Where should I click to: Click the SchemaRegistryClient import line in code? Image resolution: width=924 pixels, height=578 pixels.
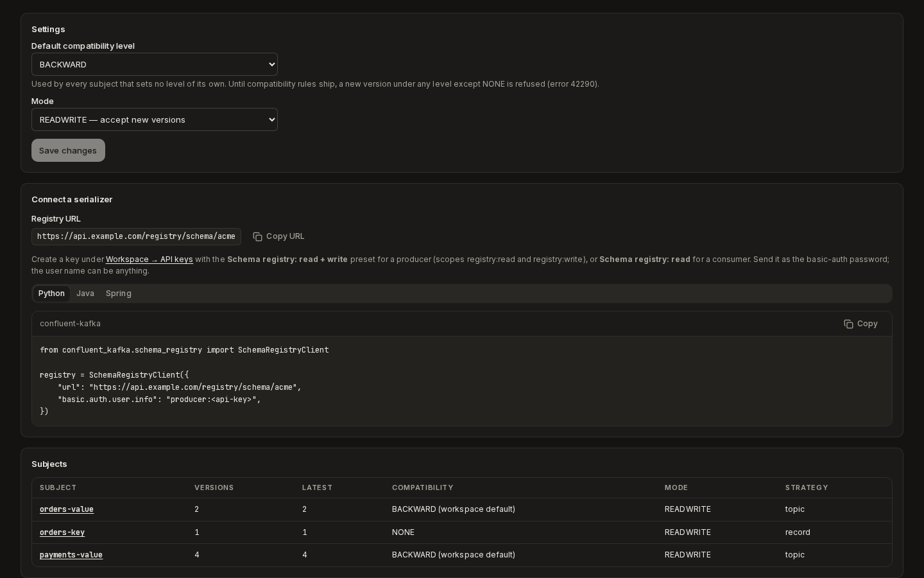(x=184, y=350)
